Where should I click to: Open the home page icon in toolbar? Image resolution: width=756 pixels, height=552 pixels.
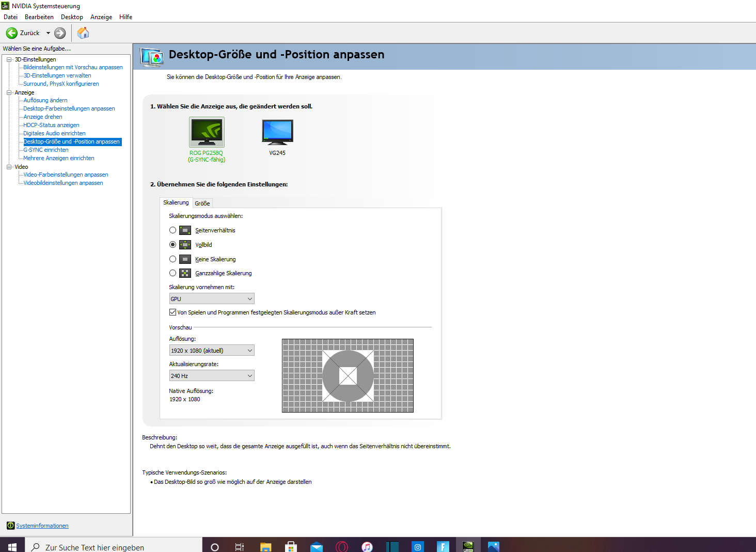point(83,33)
